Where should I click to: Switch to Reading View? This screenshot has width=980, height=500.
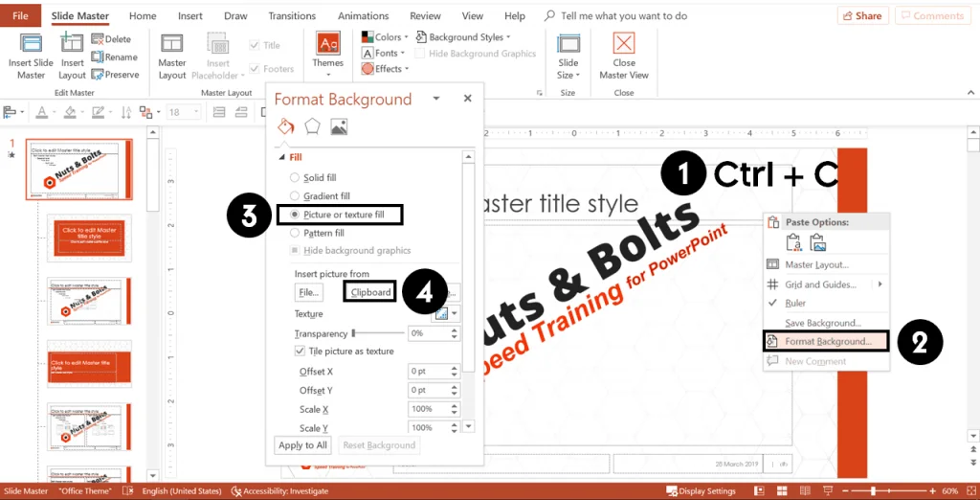(806, 491)
